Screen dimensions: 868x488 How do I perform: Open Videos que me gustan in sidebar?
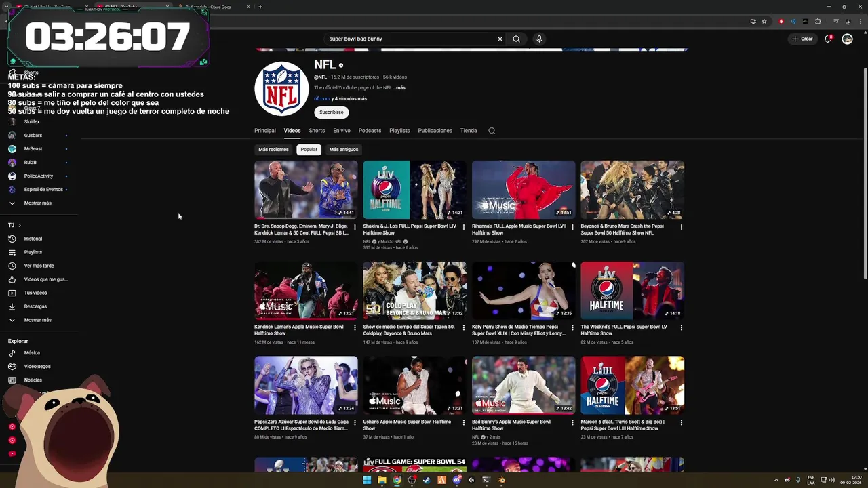pyautogui.click(x=37, y=279)
